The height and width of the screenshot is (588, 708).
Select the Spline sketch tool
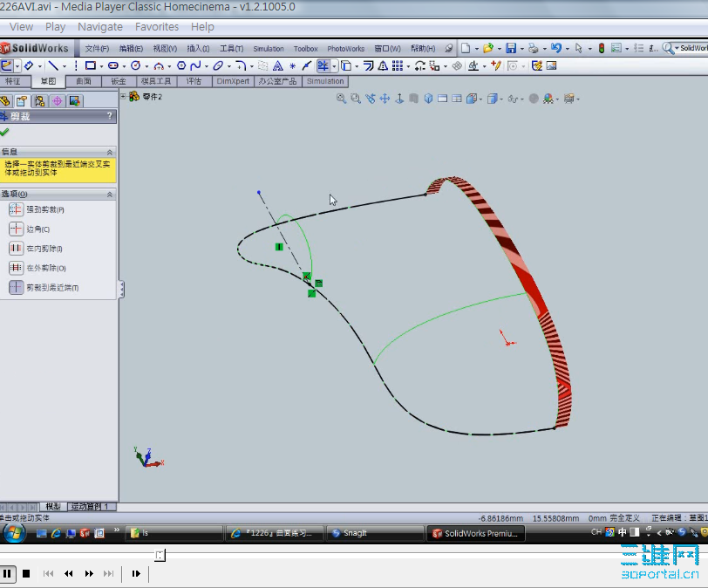coord(195,66)
